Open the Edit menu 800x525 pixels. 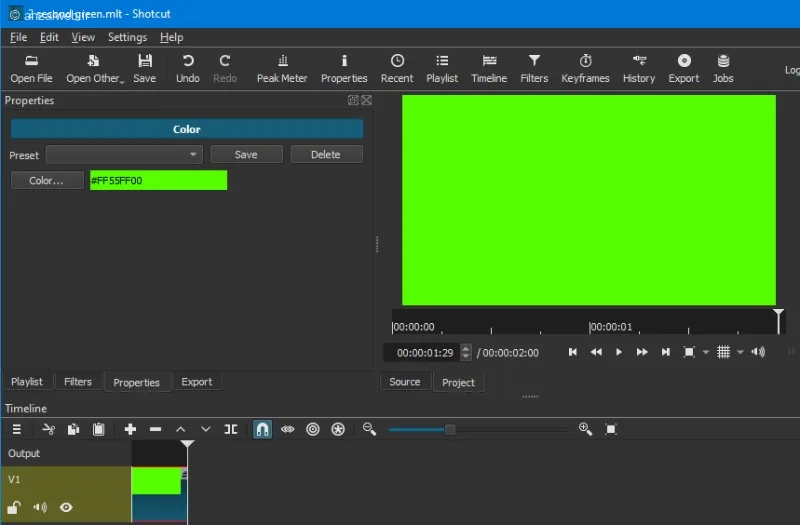pos(49,37)
